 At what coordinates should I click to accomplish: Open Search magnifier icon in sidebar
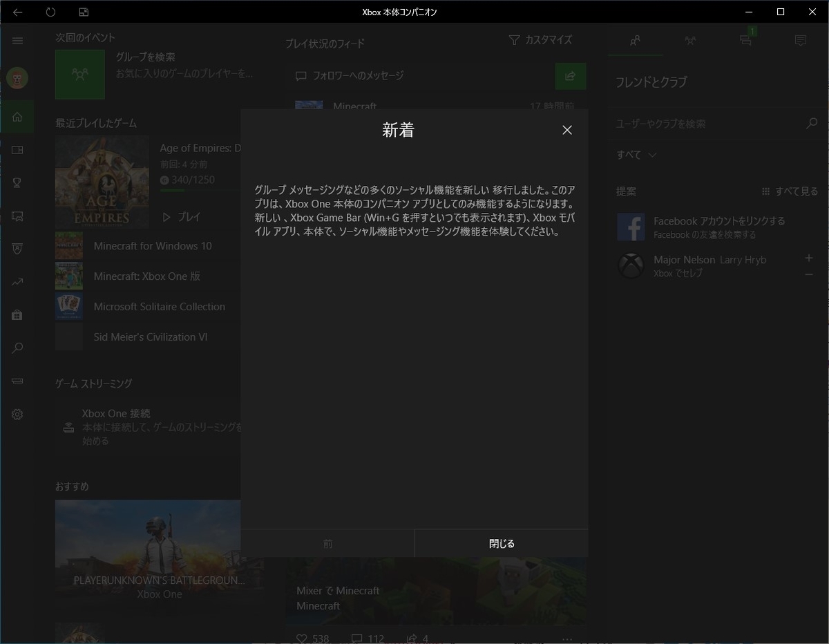(17, 348)
